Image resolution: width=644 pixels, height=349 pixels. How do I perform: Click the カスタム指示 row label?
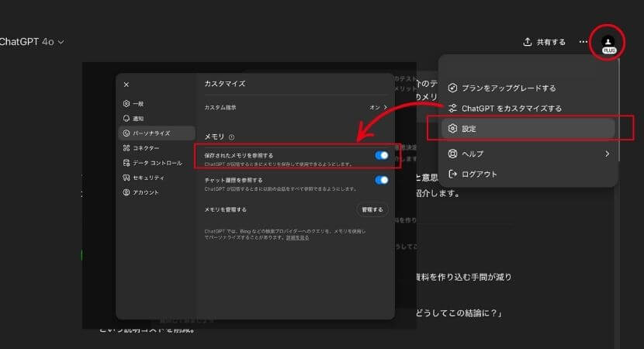(x=220, y=108)
